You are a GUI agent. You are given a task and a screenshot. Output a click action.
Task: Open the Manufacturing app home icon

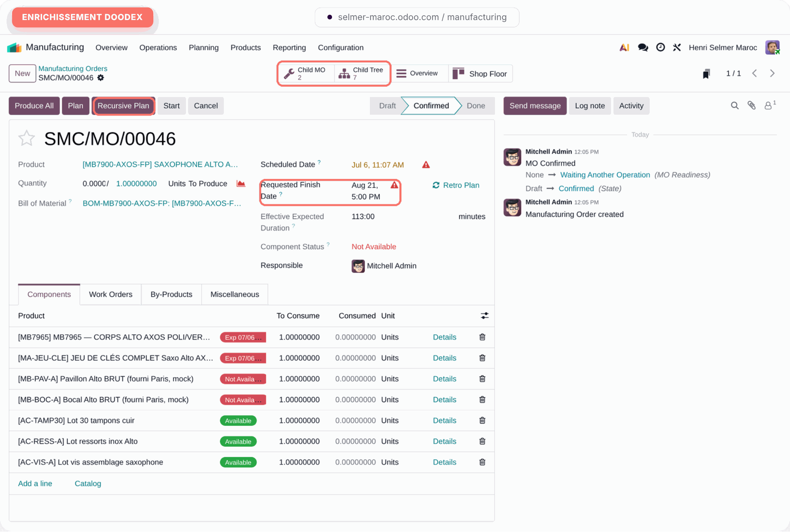coord(14,47)
